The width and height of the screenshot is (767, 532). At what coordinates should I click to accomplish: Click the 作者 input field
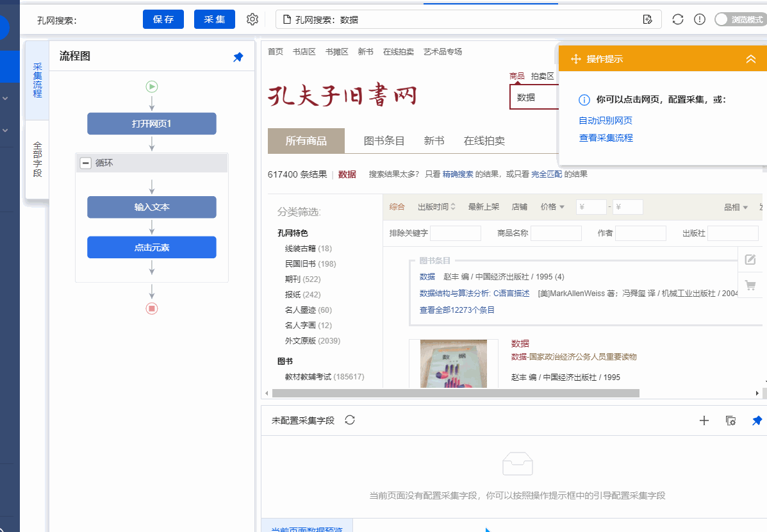pyautogui.click(x=641, y=233)
